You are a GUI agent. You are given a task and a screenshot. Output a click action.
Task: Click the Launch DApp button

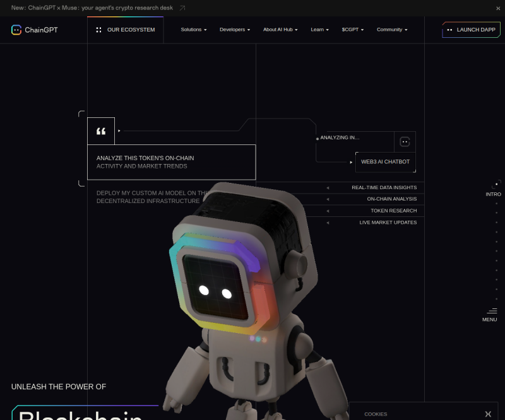click(471, 30)
